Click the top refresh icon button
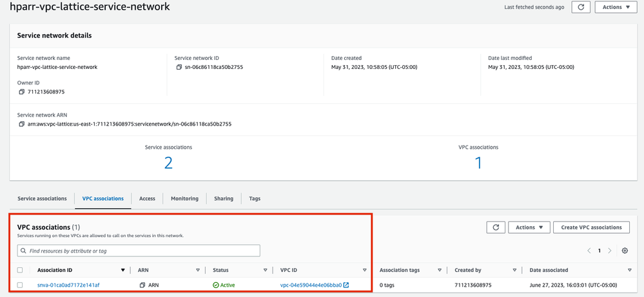 (x=581, y=7)
